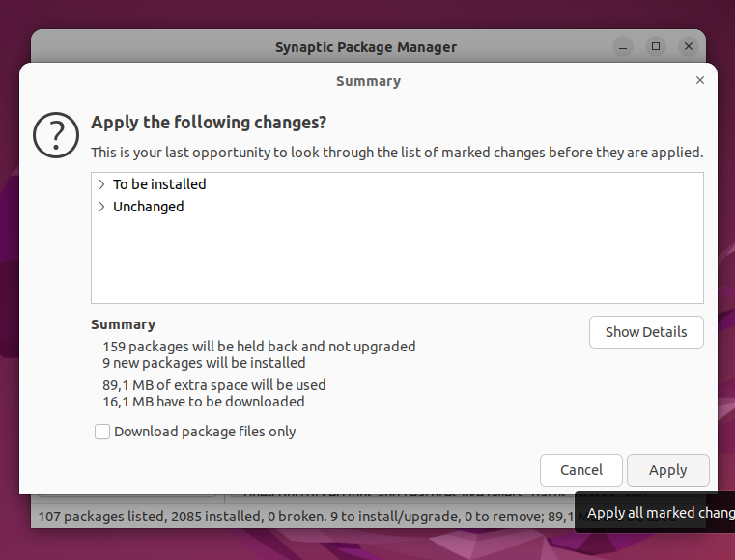The width and height of the screenshot is (735, 560).
Task: Click the Show Details button
Action: 646,332
